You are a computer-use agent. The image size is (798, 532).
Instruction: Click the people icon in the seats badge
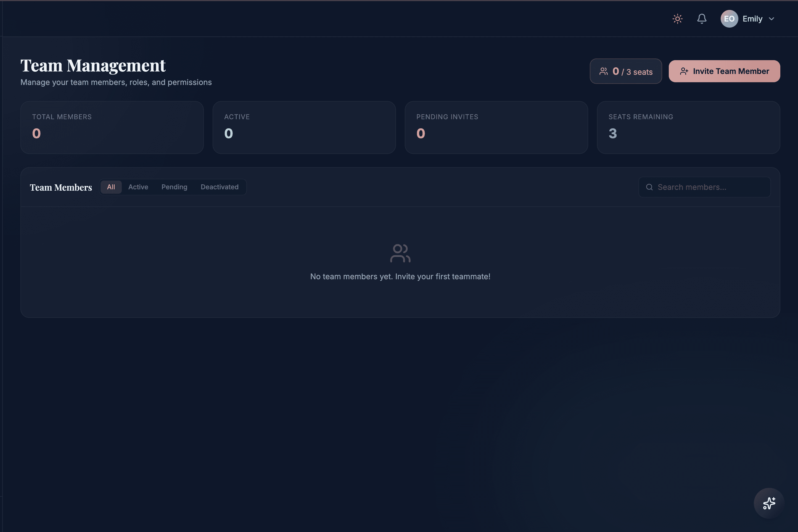604,71
